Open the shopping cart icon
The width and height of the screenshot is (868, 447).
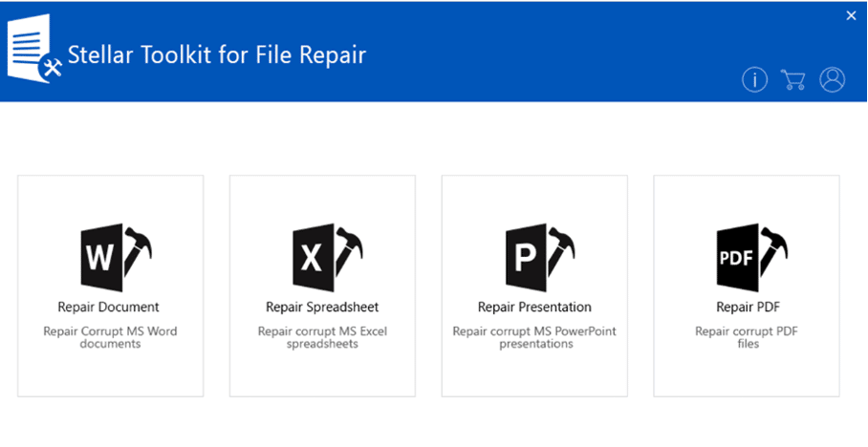pyautogui.click(x=793, y=79)
